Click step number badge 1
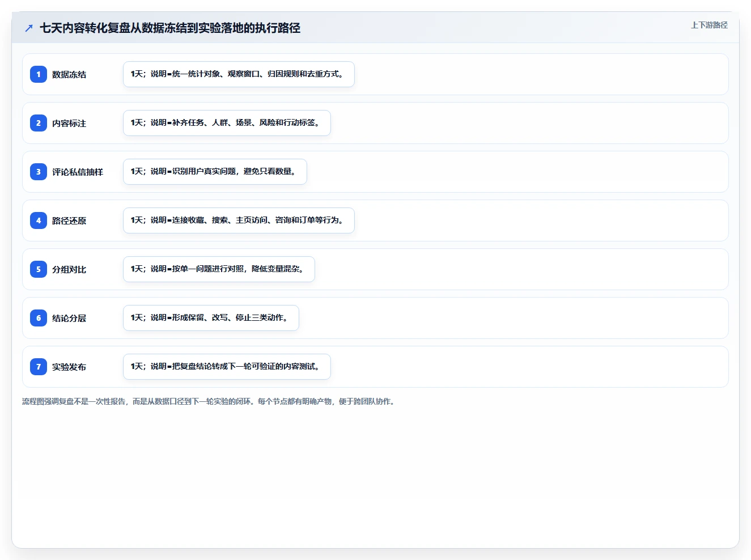The image size is (751, 560). click(39, 74)
